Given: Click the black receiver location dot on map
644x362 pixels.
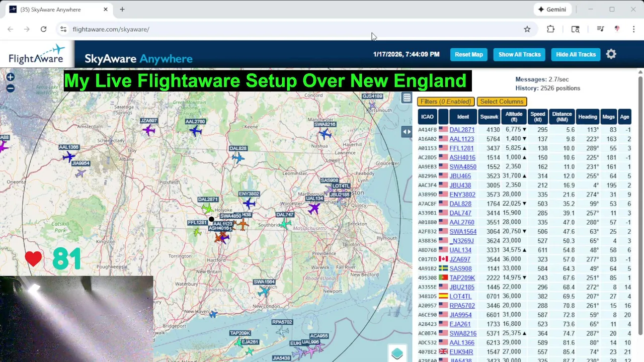Looking at the screenshot, I should (212, 219).
